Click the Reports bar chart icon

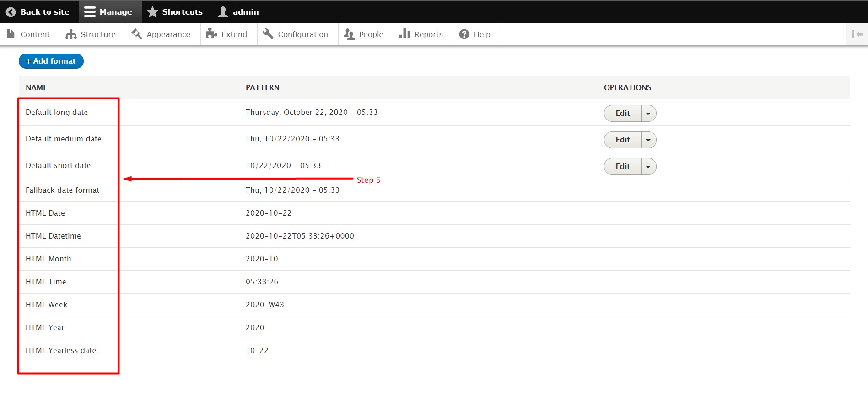tap(404, 34)
